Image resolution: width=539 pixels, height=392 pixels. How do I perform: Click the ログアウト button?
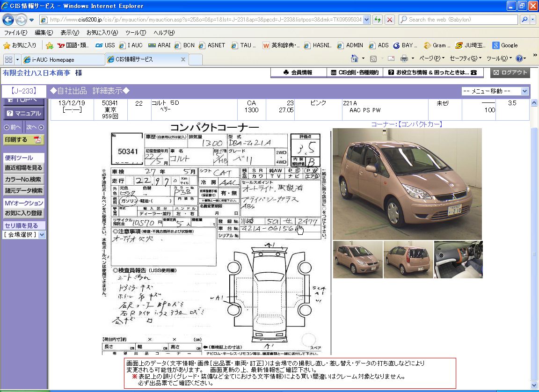pos(510,73)
